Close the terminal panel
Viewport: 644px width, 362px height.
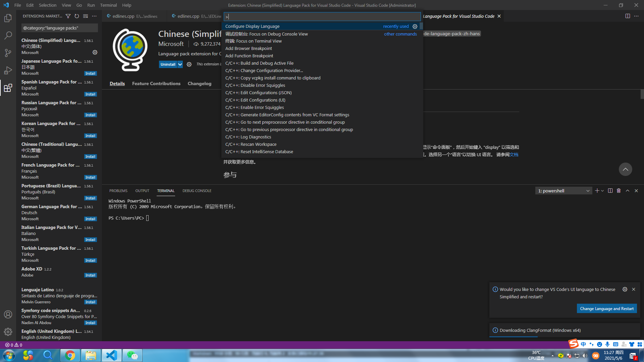click(x=636, y=191)
